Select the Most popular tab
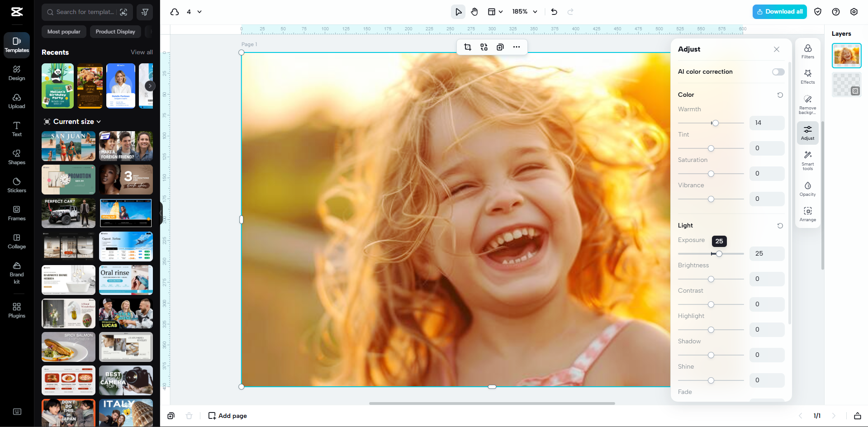 (63, 32)
